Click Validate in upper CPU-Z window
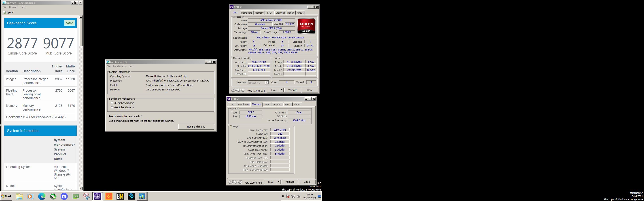This screenshot has height=201, width=644. (292, 90)
